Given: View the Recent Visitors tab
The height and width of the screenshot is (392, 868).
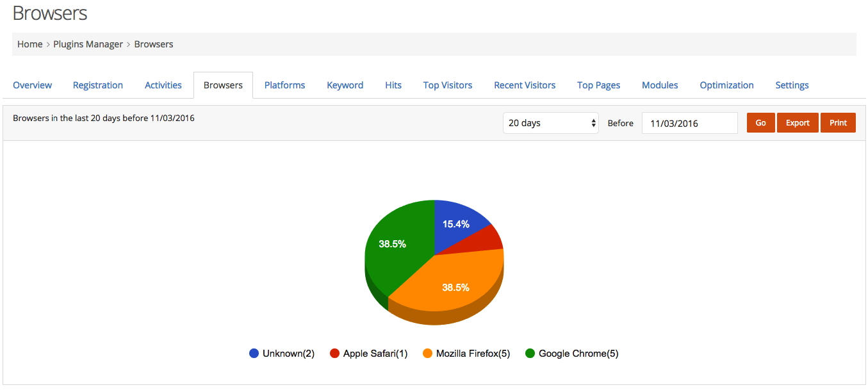Looking at the screenshot, I should point(525,85).
